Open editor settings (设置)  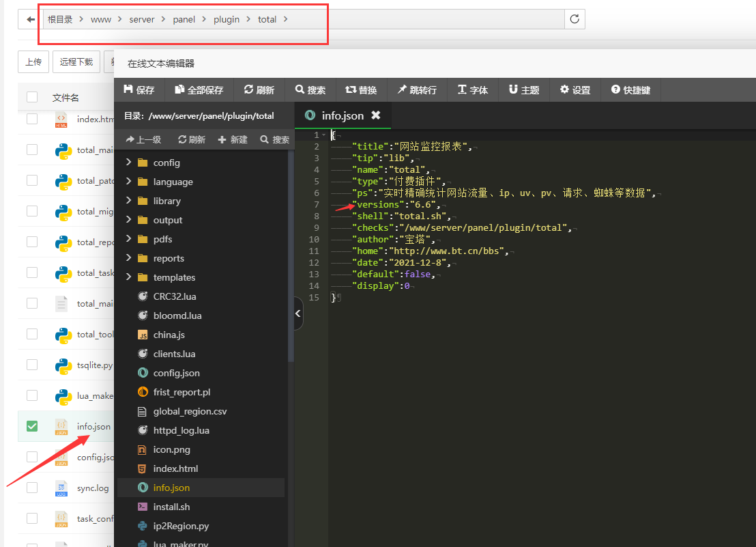click(x=575, y=89)
